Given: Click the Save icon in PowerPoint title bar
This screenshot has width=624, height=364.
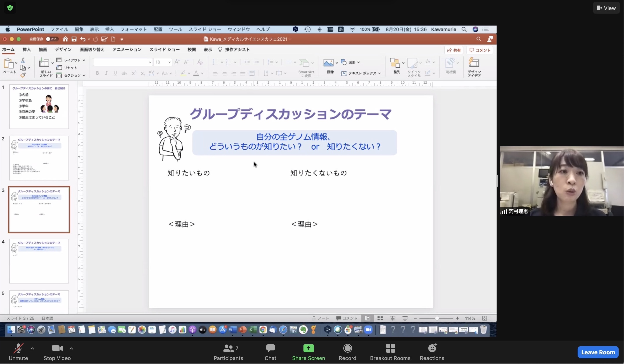Looking at the screenshot, I should click(x=74, y=39).
